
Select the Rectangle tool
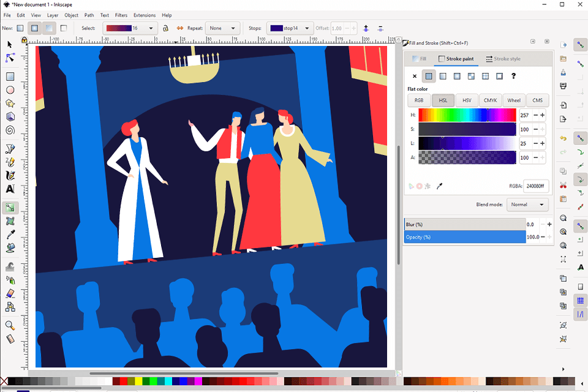(9, 76)
